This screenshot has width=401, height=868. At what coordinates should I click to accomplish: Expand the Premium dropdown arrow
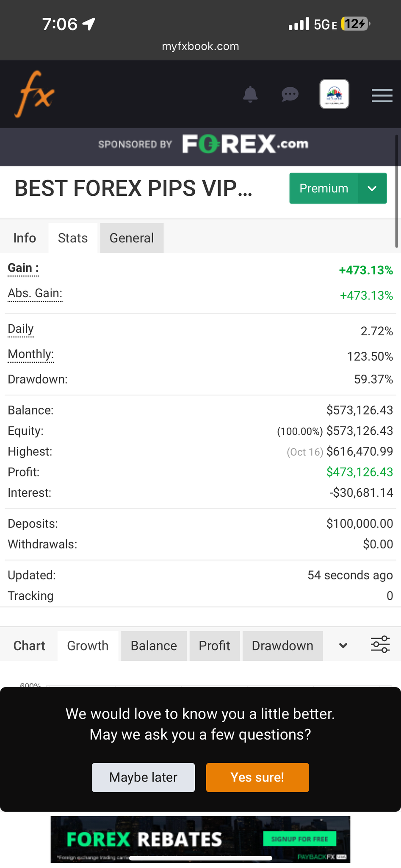coord(372,188)
